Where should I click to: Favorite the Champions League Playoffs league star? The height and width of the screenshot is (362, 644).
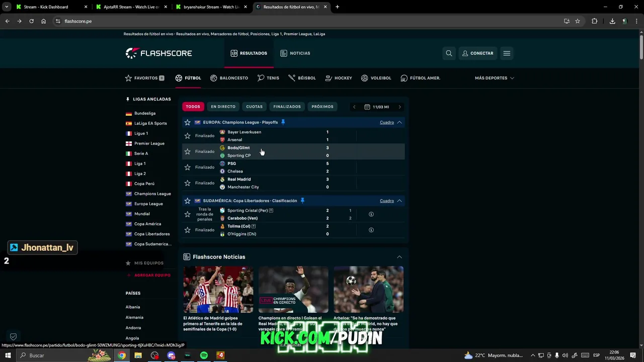(x=187, y=122)
